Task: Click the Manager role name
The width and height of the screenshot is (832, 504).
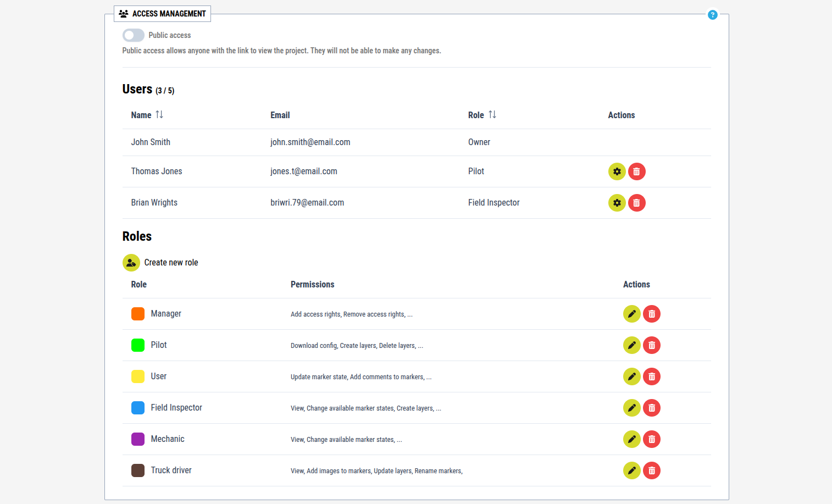Action: click(x=166, y=314)
